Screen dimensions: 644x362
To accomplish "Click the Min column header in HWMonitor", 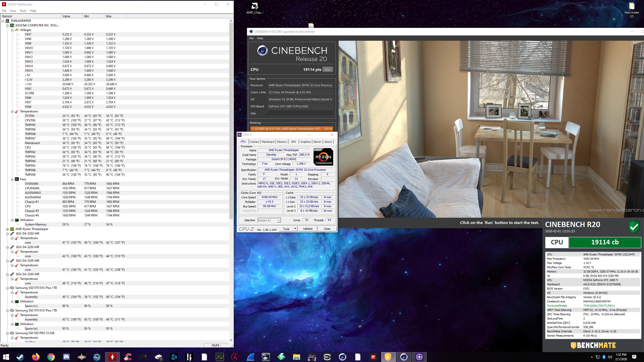I will (x=93, y=16).
